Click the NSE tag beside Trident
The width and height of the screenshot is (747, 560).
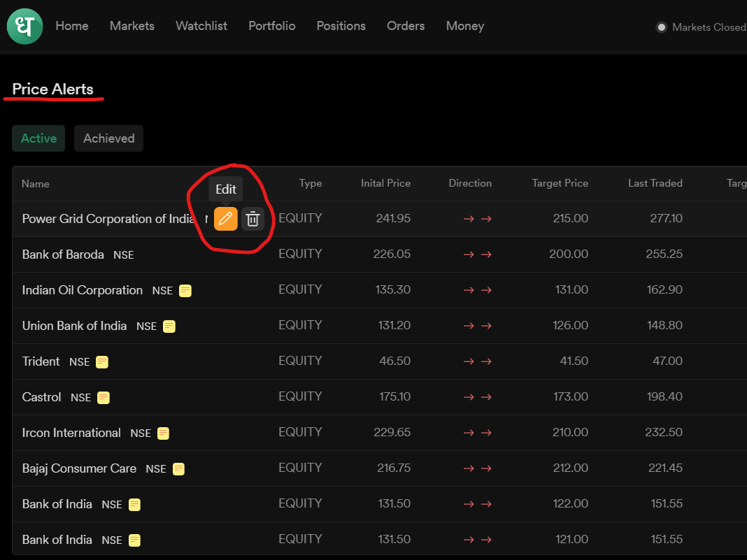click(x=80, y=362)
